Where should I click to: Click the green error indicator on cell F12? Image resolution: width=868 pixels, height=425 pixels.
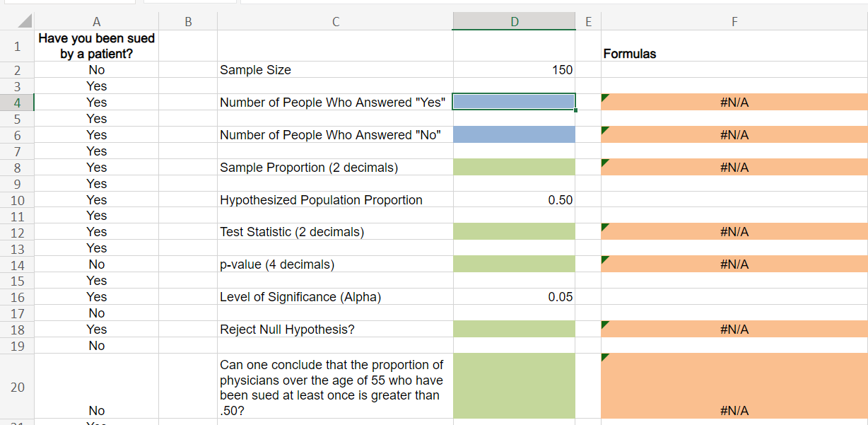[604, 226]
